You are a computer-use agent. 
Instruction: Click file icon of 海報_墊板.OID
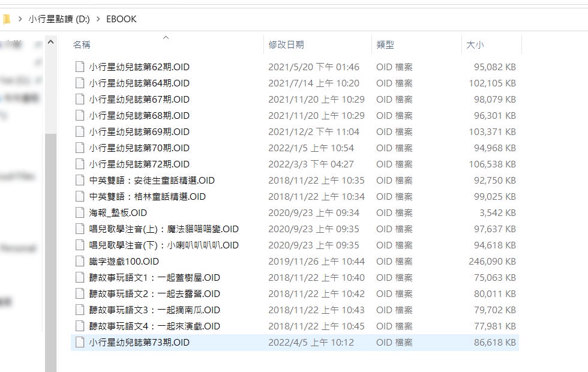coord(79,212)
